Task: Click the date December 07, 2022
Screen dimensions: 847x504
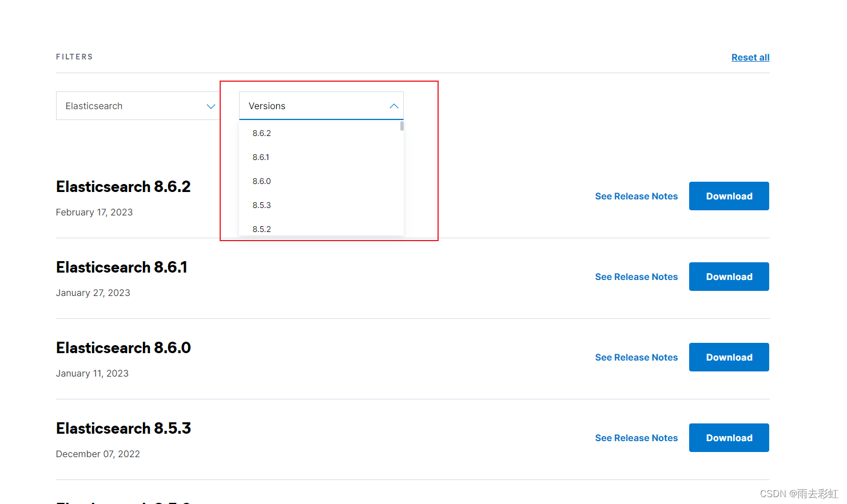Action: click(98, 454)
